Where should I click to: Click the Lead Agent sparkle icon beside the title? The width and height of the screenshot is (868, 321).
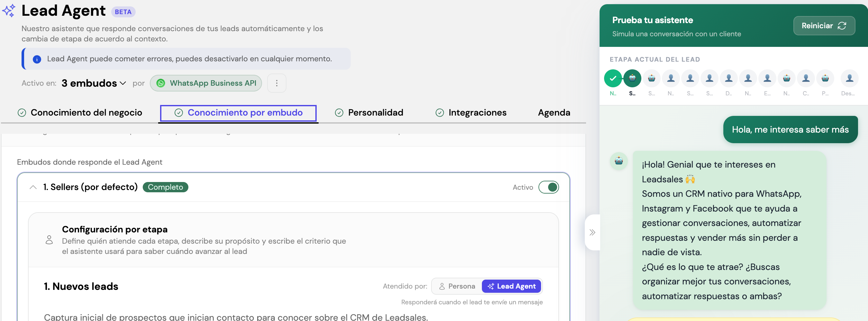click(9, 11)
